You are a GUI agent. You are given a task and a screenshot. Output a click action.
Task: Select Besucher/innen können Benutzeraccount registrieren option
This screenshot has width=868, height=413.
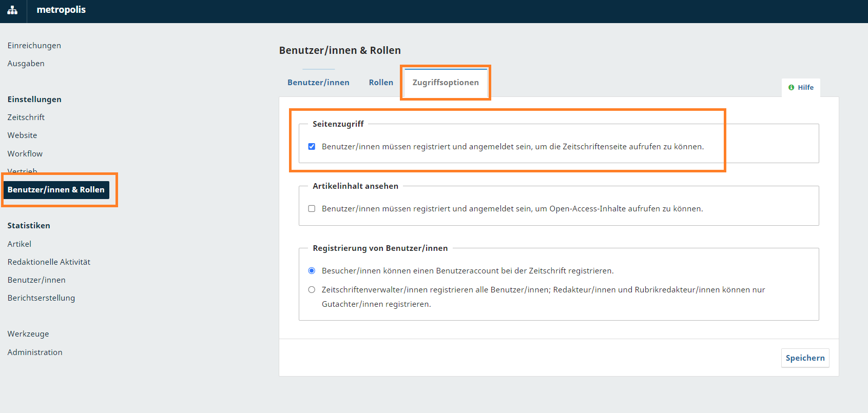[312, 271]
